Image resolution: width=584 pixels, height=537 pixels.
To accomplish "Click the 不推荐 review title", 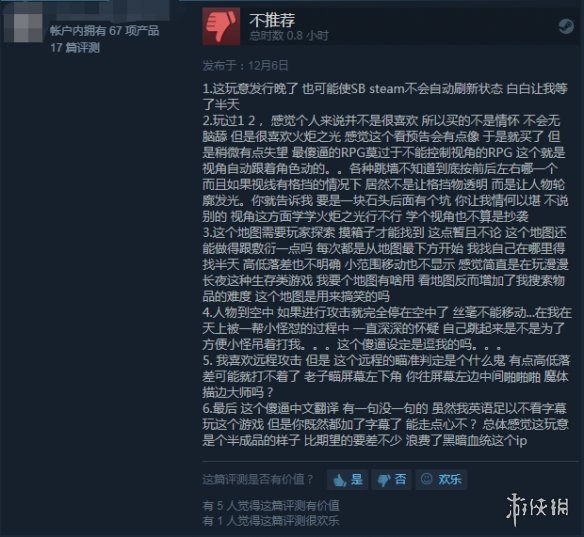I will pos(272,20).
